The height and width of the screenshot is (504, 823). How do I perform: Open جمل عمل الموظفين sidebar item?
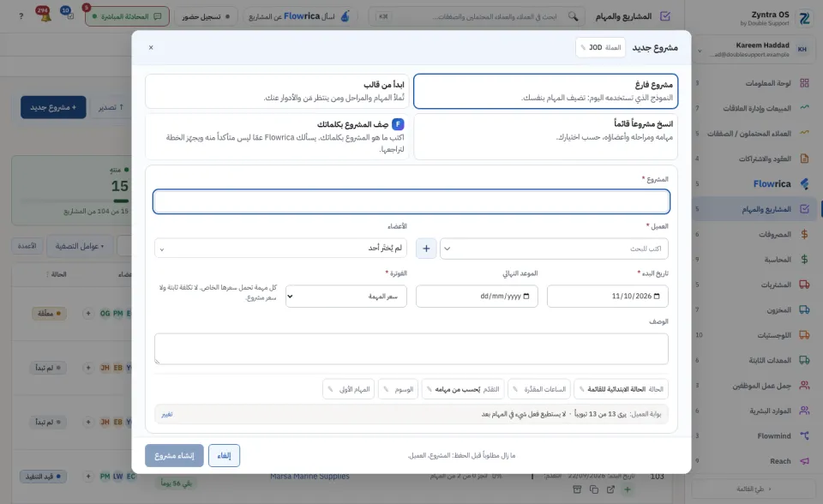(754, 386)
